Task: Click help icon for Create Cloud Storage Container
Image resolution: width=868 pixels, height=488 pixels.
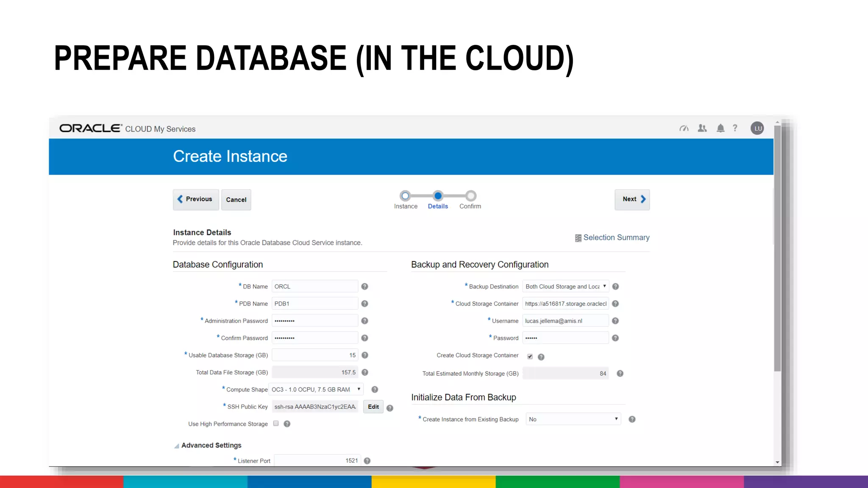Action: point(541,357)
